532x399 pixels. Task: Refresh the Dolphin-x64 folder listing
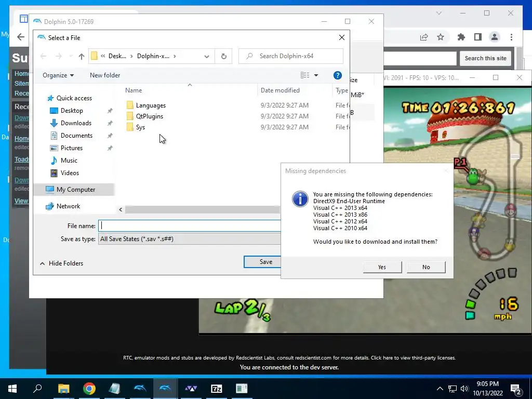click(223, 56)
